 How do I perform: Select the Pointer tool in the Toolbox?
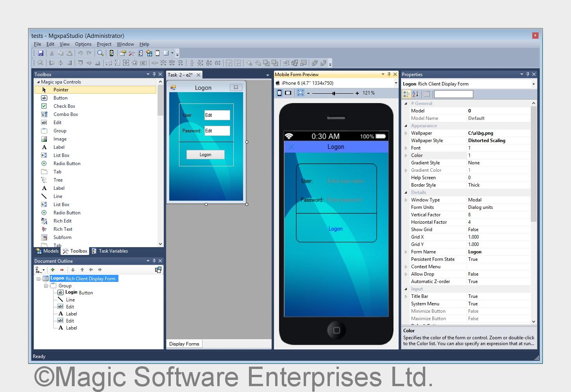tap(95, 90)
